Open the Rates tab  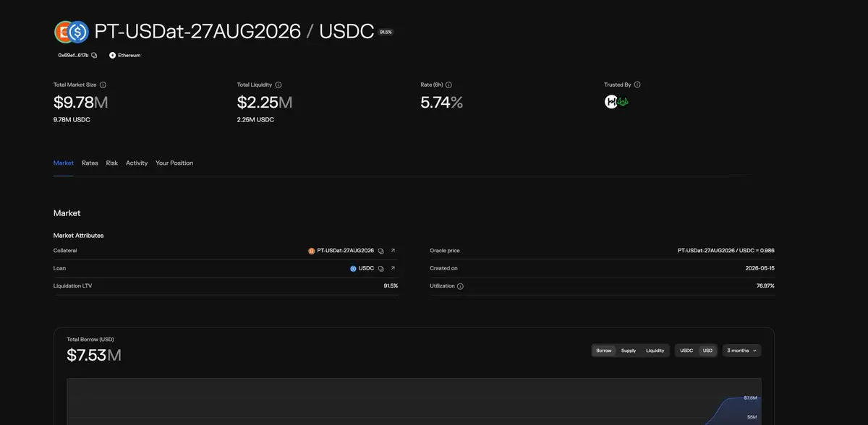coord(90,163)
